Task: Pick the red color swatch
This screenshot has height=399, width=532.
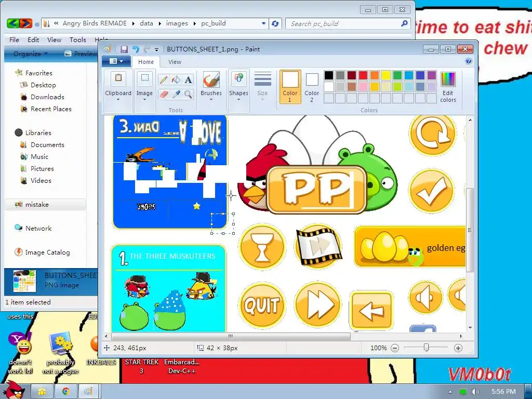Action: click(x=363, y=75)
